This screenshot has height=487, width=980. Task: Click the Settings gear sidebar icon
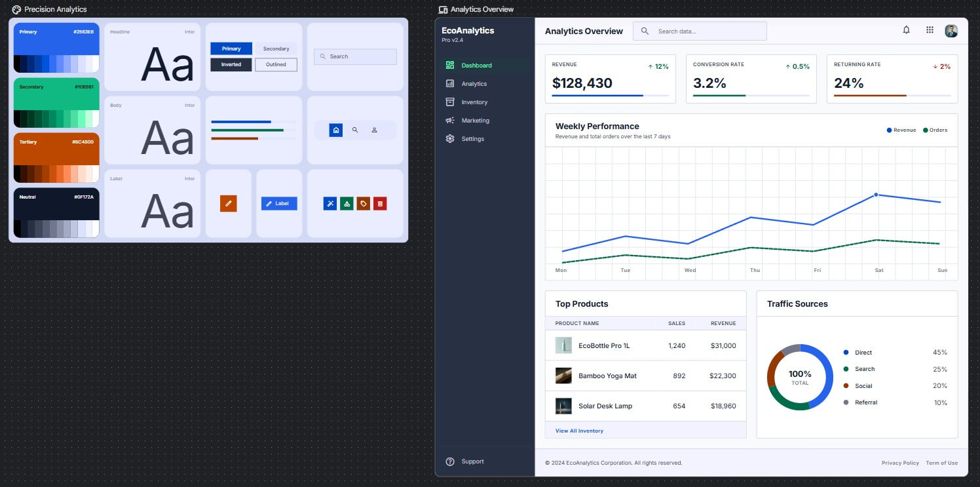tap(450, 139)
